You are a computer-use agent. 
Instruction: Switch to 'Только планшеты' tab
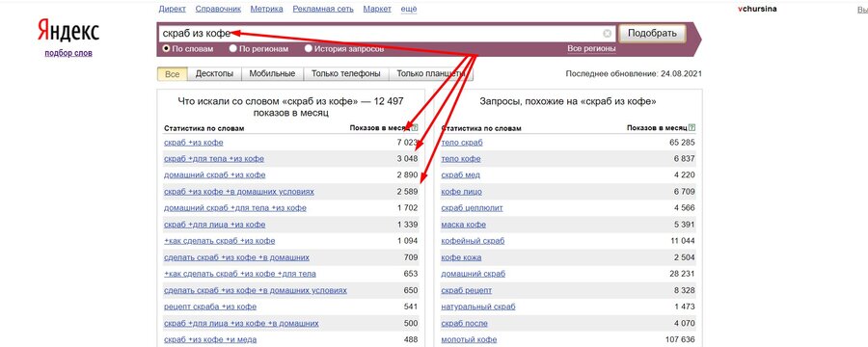click(x=431, y=73)
